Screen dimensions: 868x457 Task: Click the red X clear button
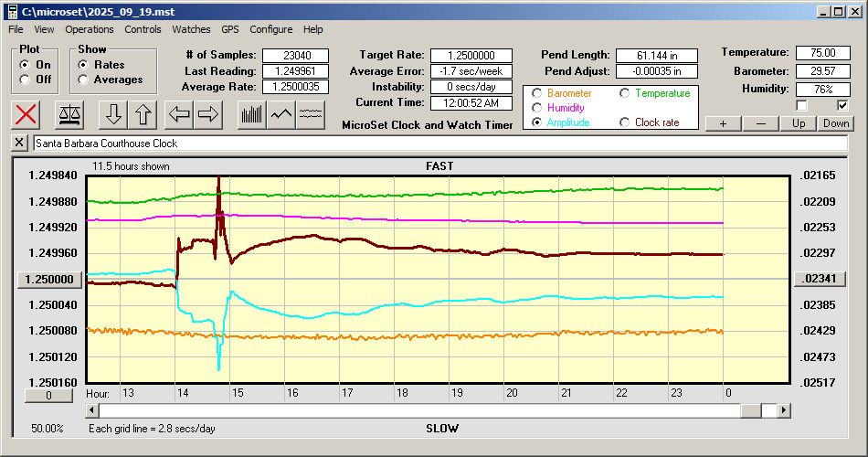(26, 114)
